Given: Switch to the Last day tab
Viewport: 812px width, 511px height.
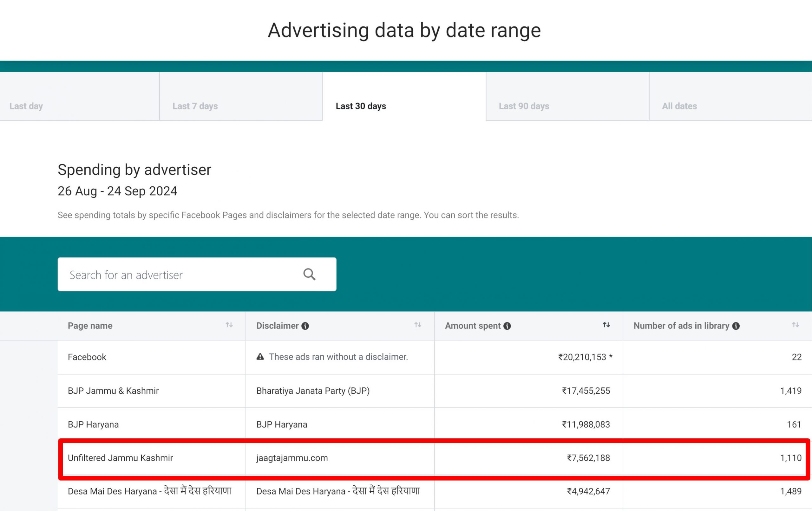Looking at the screenshot, I should pyautogui.click(x=80, y=96).
